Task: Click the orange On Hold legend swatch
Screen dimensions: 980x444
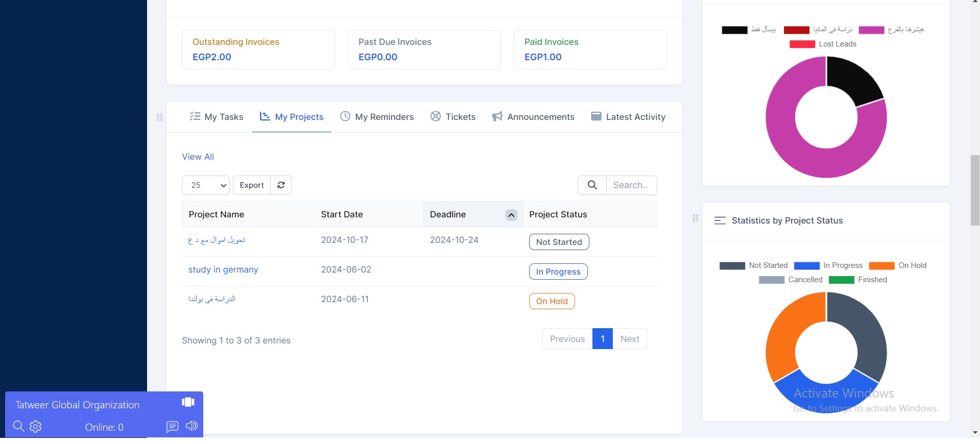Action: pyautogui.click(x=881, y=265)
